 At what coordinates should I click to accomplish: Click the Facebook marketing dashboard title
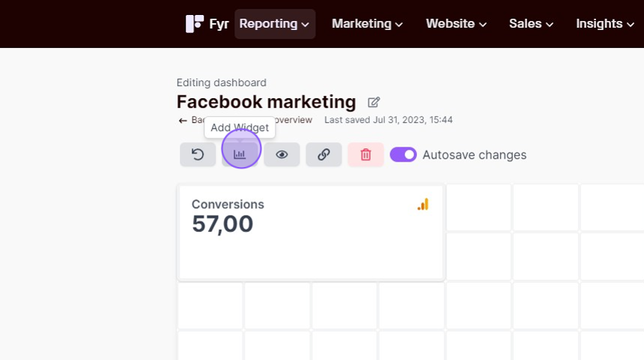[x=266, y=102]
